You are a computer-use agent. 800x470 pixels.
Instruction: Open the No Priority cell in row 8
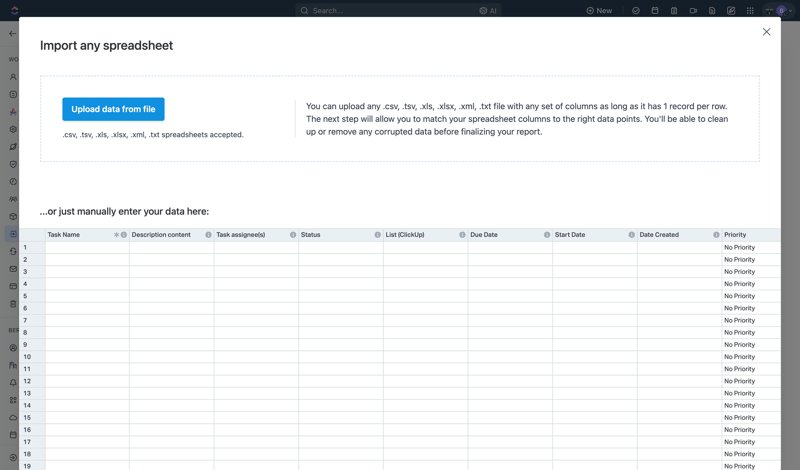[751, 332]
